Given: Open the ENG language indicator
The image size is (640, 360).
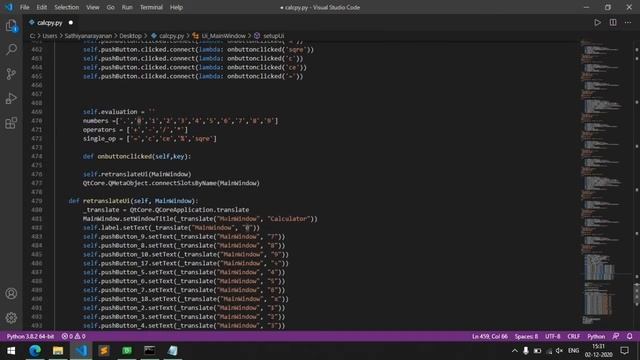Looking at the screenshot, I should coord(573,351).
